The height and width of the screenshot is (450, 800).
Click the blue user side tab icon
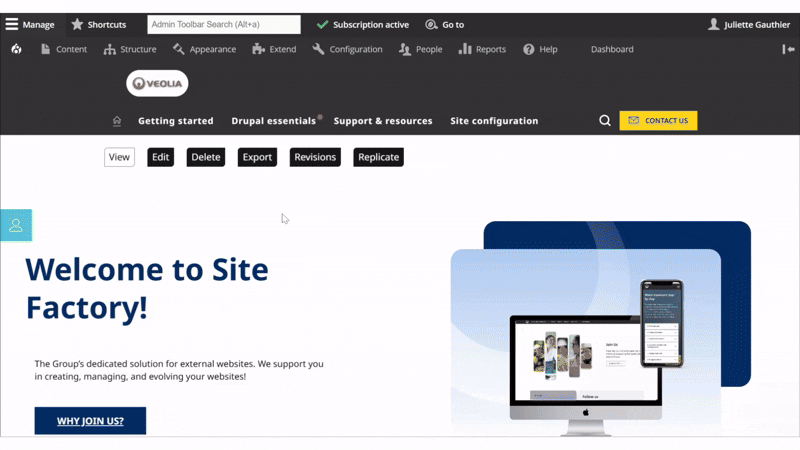[x=16, y=225]
